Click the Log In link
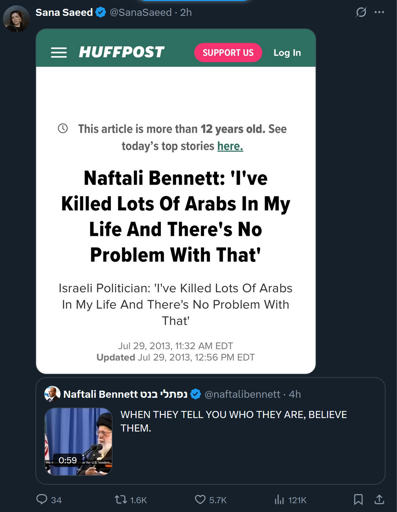397x512 pixels. (287, 53)
